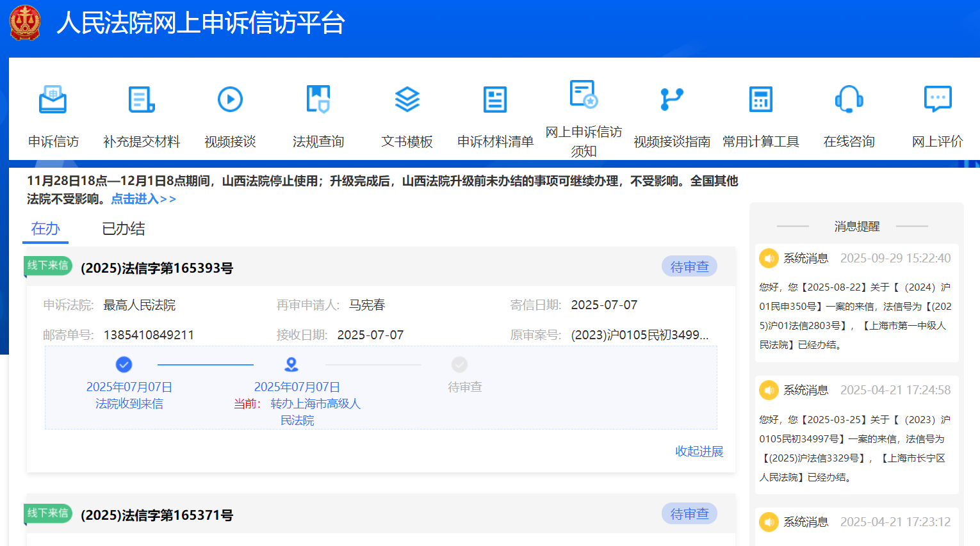Click the 法院收到来信 checkmark step
Image resolution: width=980 pixels, height=546 pixels.
click(124, 365)
